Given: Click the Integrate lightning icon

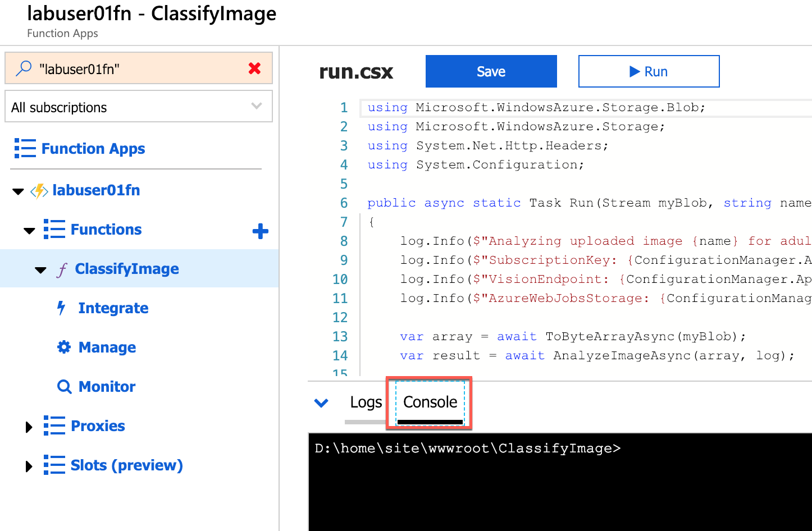Looking at the screenshot, I should 62,308.
